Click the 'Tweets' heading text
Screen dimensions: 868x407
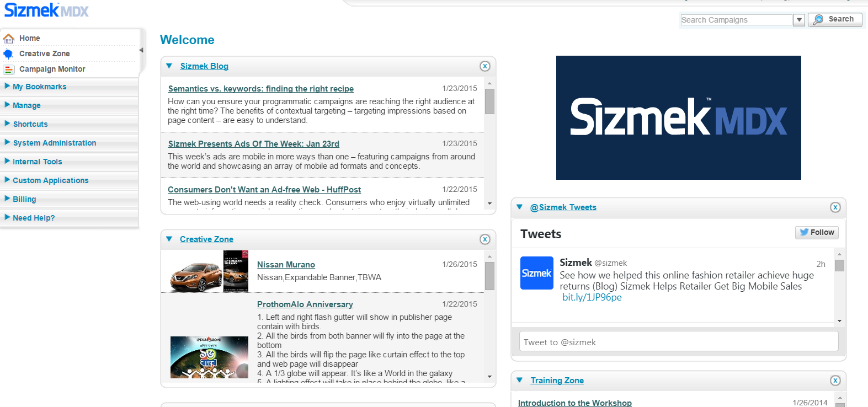[x=541, y=234]
